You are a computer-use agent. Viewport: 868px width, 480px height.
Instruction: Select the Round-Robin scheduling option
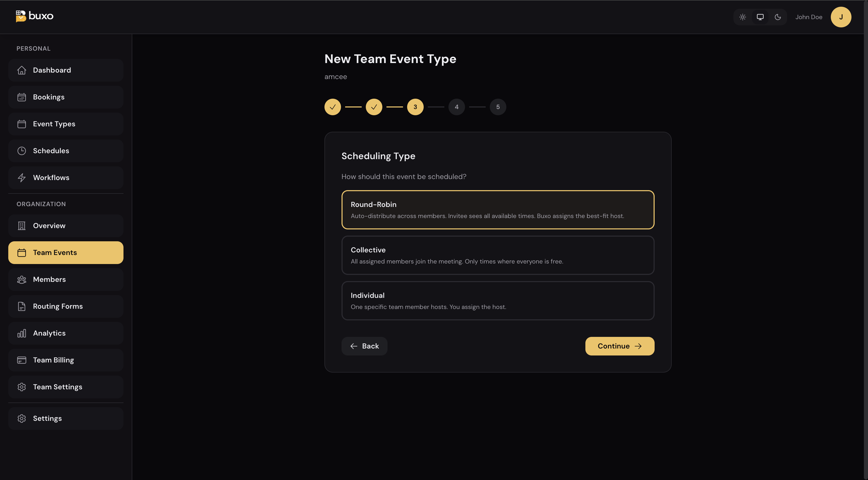pyautogui.click(x=498, y=210)
